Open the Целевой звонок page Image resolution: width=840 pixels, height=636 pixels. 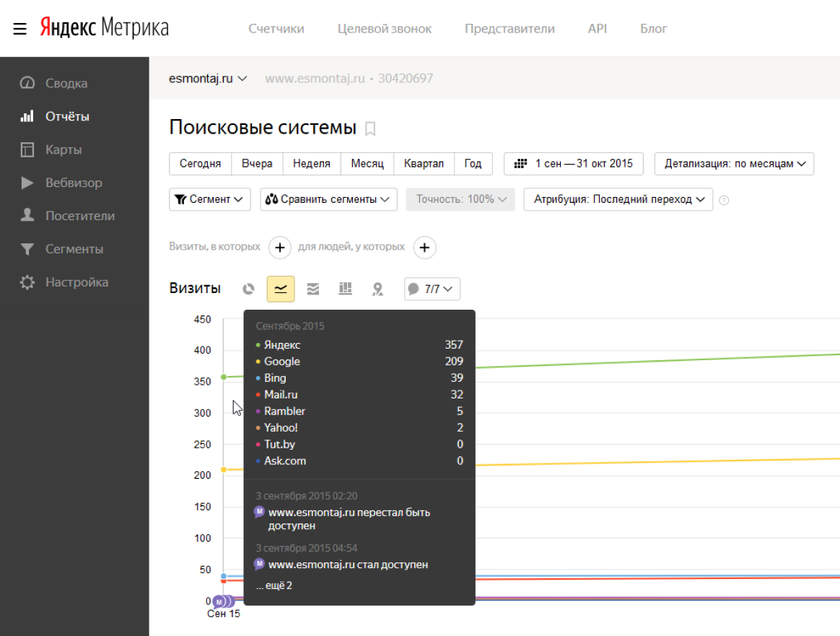385,29
